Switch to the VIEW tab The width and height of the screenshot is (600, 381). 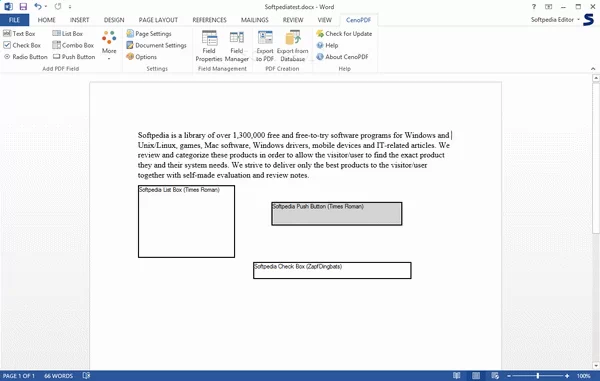(324, 20)
